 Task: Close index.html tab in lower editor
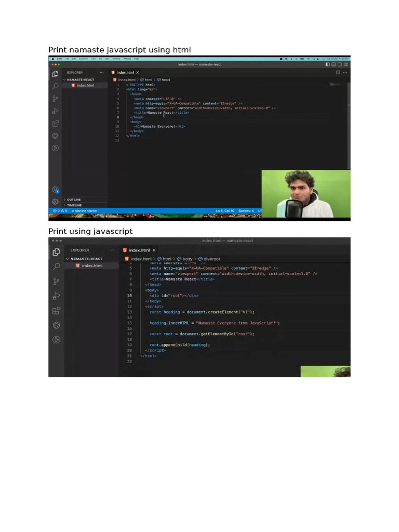pos(154,250)
